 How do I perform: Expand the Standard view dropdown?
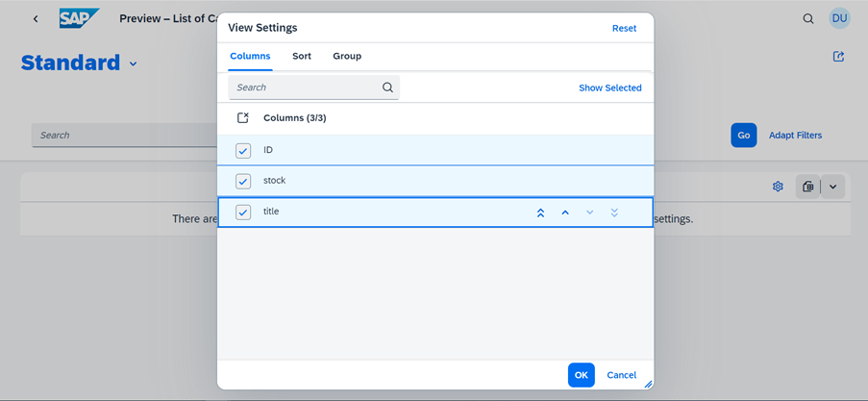[x=133, y=64]
